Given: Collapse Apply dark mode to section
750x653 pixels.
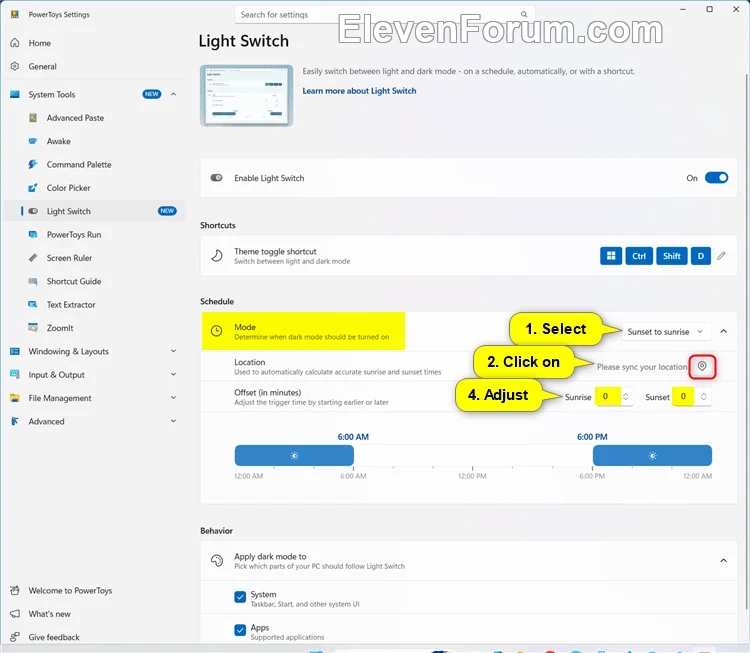Looking at the screenshot, I should [723, 560].
